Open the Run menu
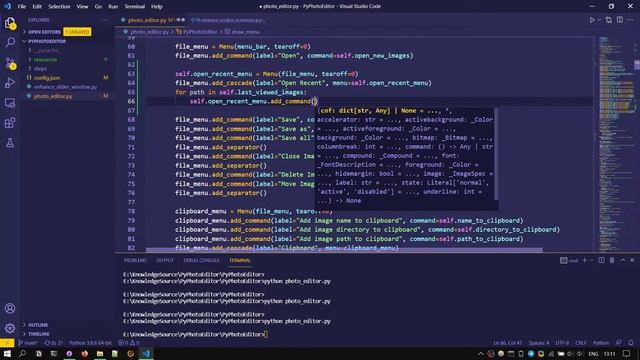640x360 pixels. (x=113, y=7)
